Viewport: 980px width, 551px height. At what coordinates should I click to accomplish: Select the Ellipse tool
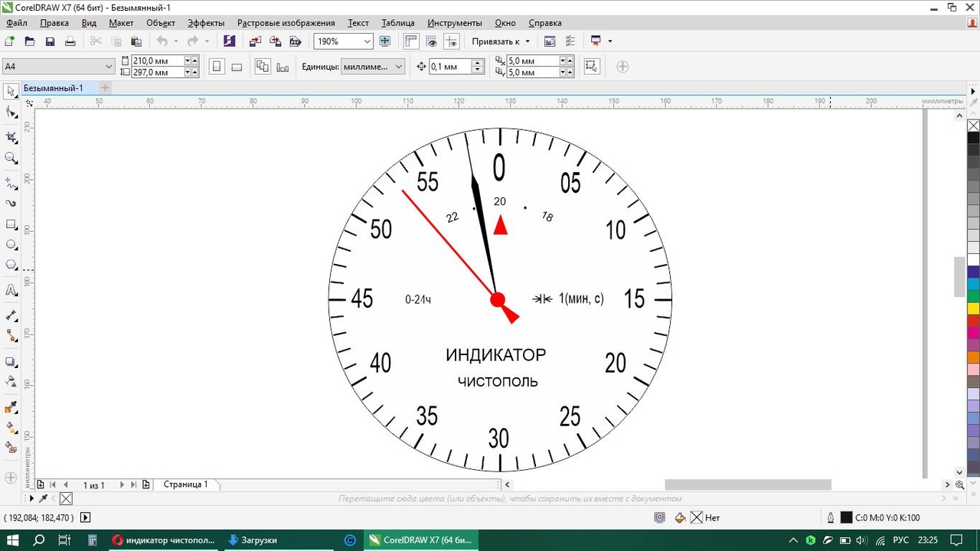[11, 245]
